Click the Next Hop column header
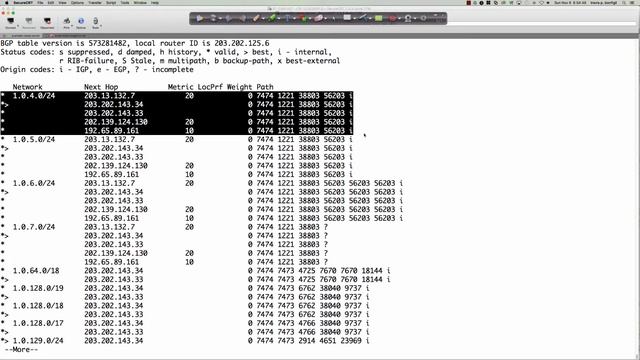 click(x=101, y=87)
